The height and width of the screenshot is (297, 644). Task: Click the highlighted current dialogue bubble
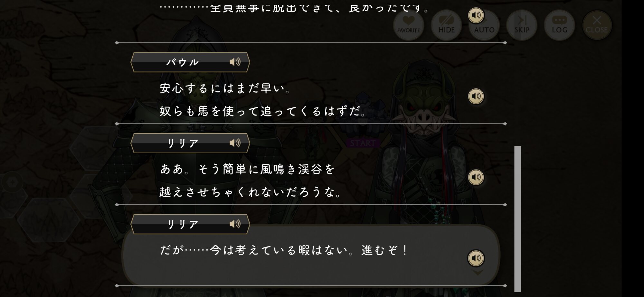[311, 255]
